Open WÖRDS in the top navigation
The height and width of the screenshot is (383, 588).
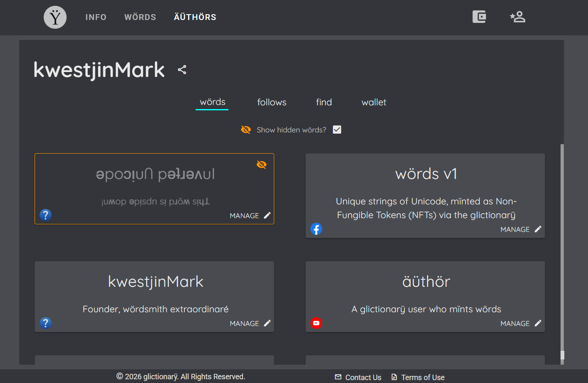click(140, 17)
